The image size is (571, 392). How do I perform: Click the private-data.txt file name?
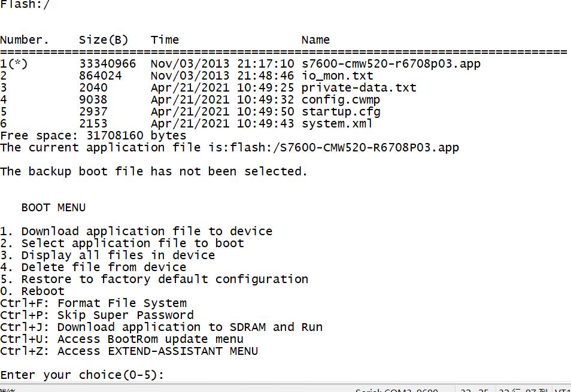tap(359, 88)
